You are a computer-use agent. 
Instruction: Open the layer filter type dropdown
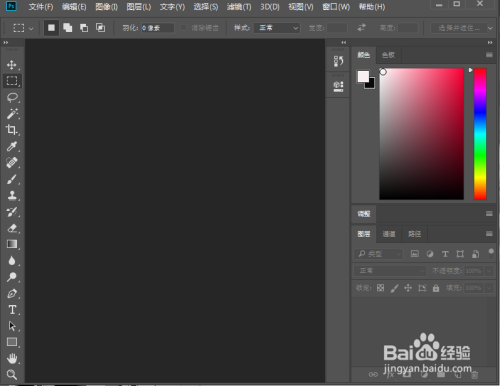tap(378, 254)
